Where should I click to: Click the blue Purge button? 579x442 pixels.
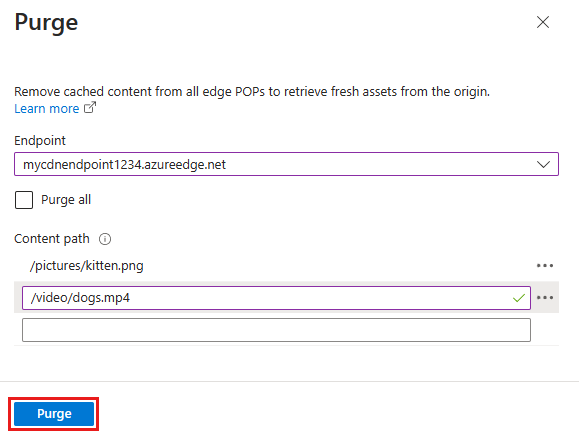point(54,414)
